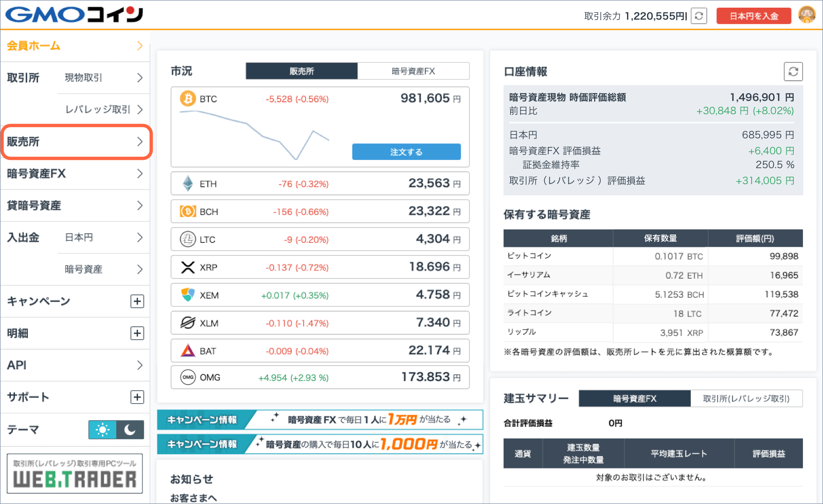Expand the 明細 menu

[137, 333]
